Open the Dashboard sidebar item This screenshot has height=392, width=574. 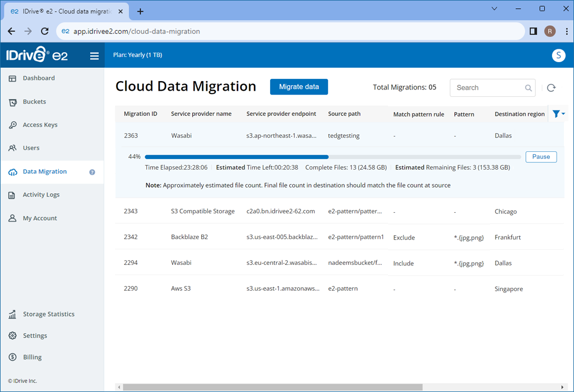39,78
